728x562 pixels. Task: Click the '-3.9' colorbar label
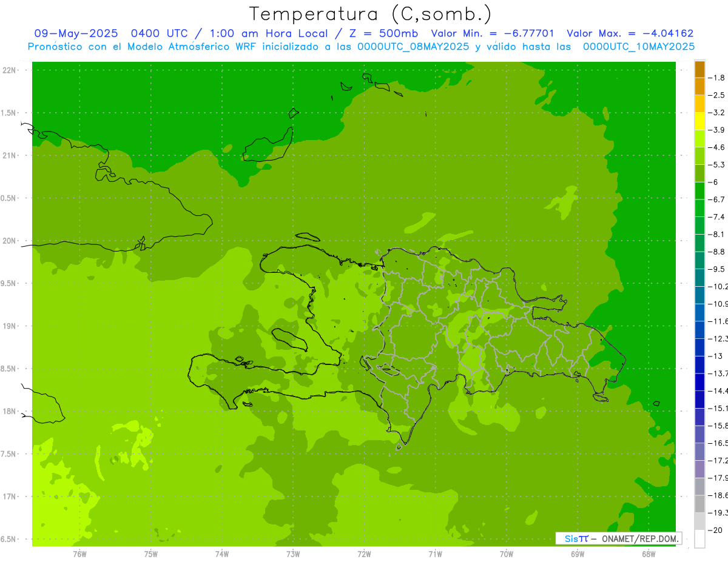click(x=718, y=130)
